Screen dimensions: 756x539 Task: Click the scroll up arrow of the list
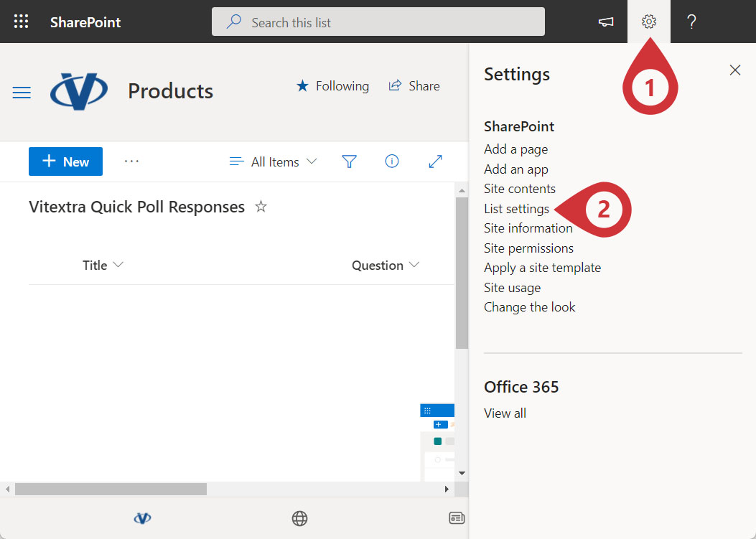pos(462,190)
